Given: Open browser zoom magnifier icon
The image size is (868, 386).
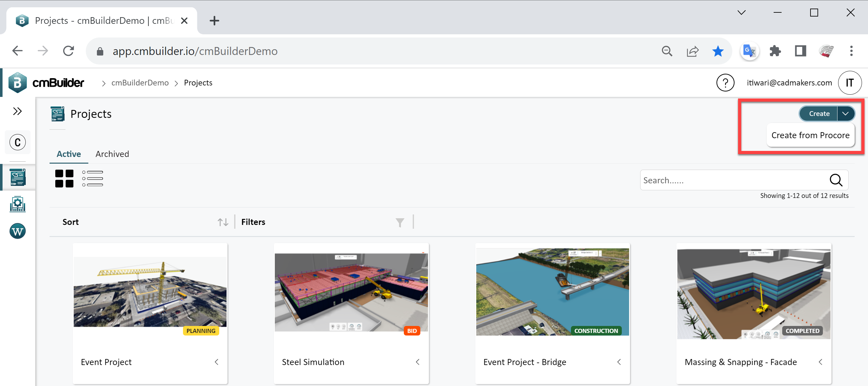Looking at the screenshot, I should pyautogui.click(x=667, y=51).
